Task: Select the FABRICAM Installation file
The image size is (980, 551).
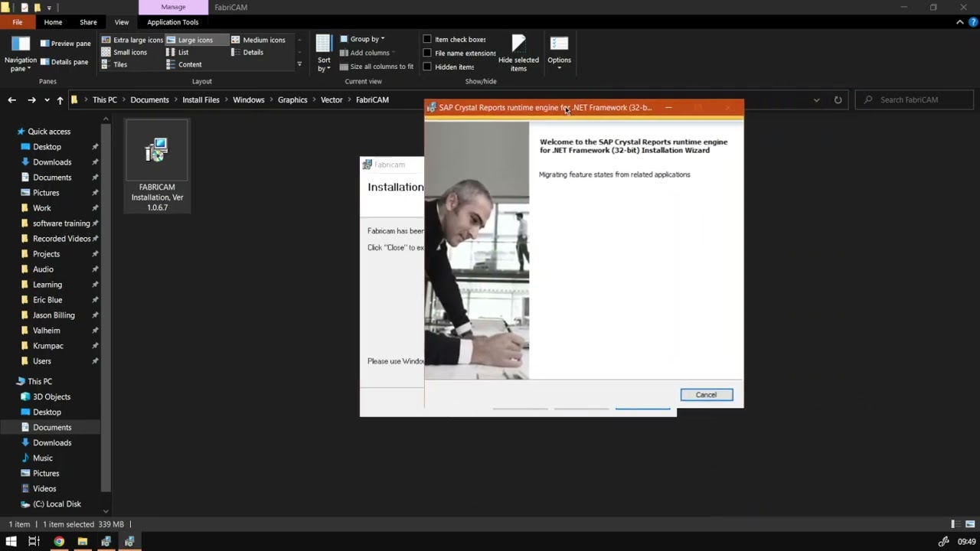Action: click(x=157, y=167)
